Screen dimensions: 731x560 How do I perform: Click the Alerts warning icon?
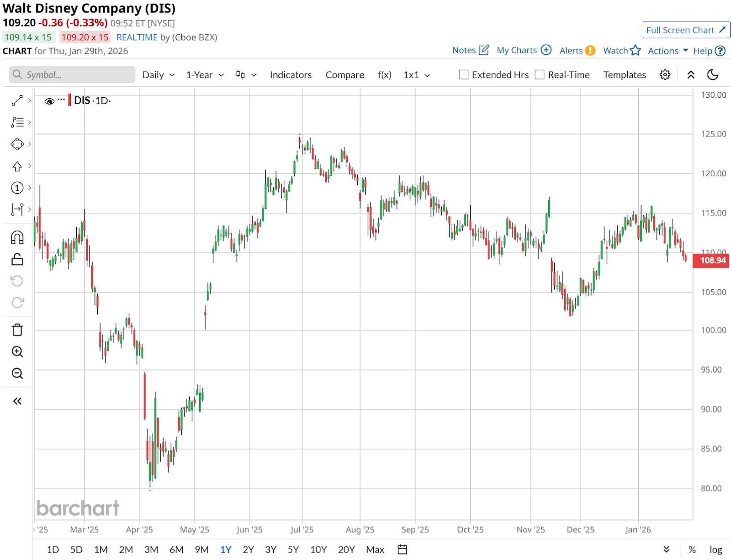point(590,50)
